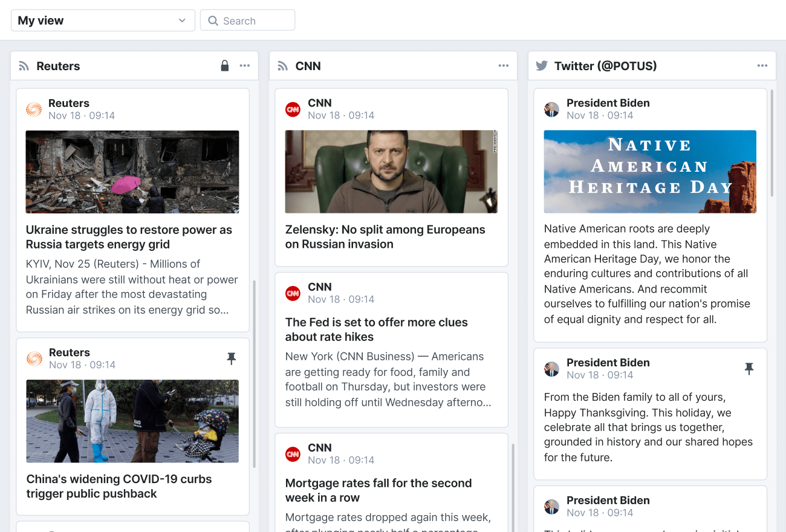Click Biden avatar on the Happy Thanksgiving post
The image size is (786, 532).
coord(551,369)
